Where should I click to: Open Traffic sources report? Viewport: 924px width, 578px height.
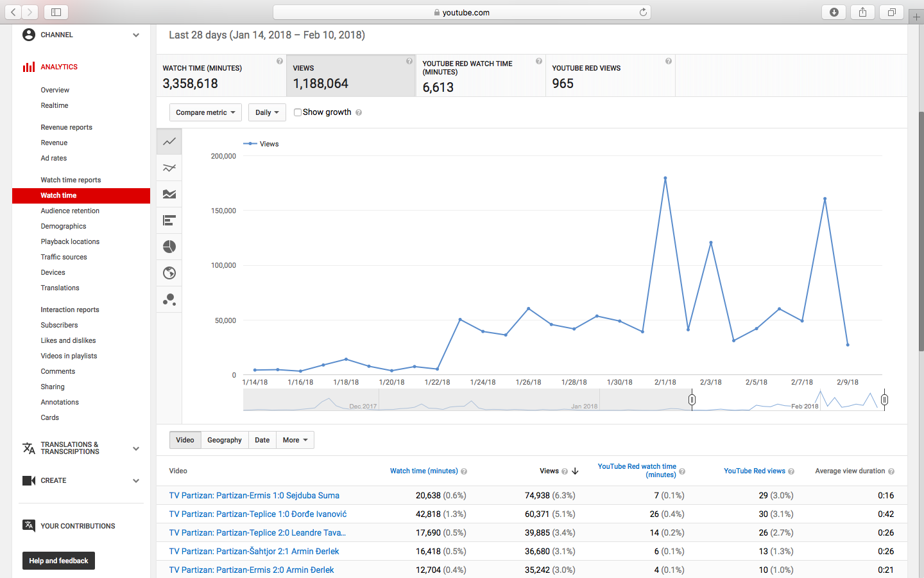64,257
